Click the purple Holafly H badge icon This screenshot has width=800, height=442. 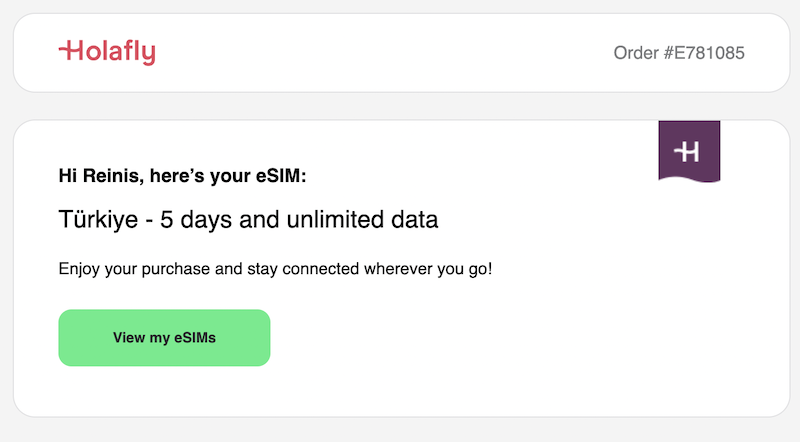click(689, 151)
